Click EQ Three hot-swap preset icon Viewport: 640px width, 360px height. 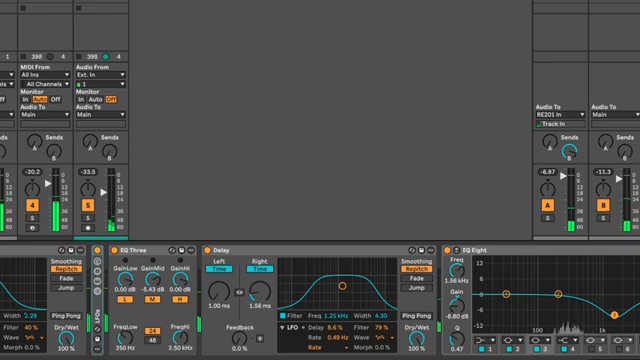172,250
